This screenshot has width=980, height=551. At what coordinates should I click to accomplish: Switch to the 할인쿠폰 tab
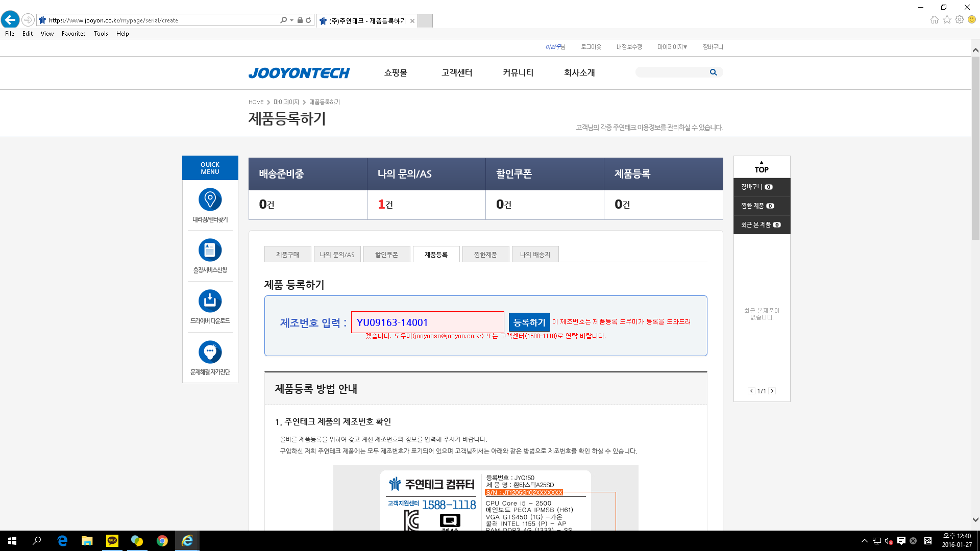point(386,255)
